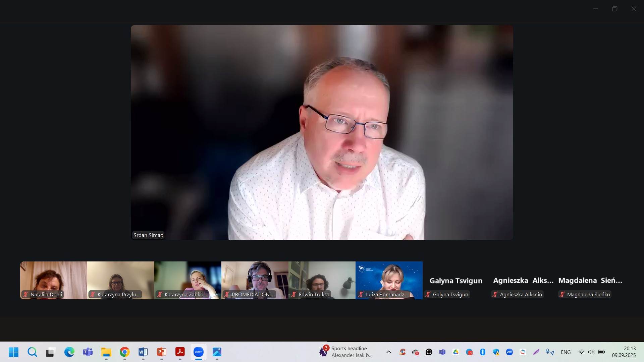Open Microsoft Word from the taskbar
The width and height of the screenshot is (644, 362).
pos(143,352)
